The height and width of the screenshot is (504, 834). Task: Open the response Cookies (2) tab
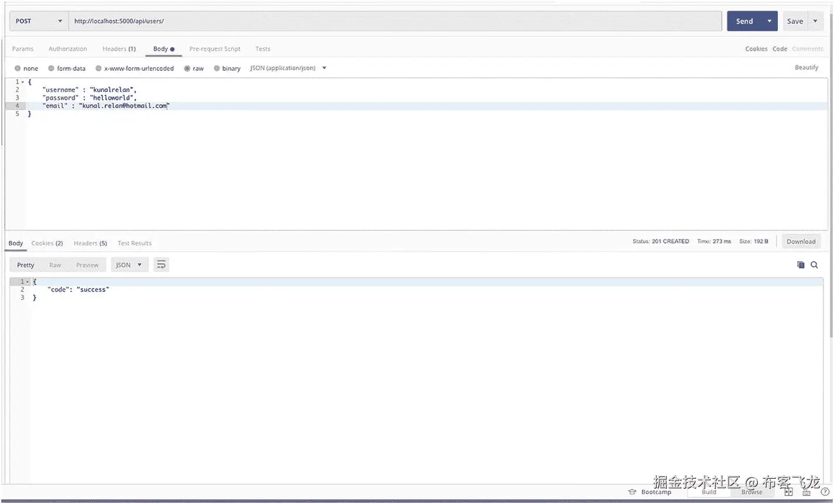[47, 244]
